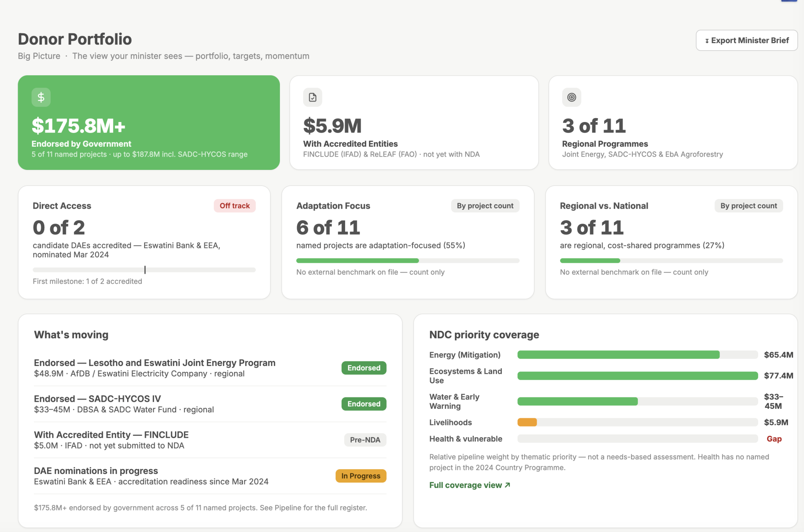Image resolution: width=804 pixels, height=532 pixels.
Task: Click the What's moving section heading
Action: coord(71,335)
